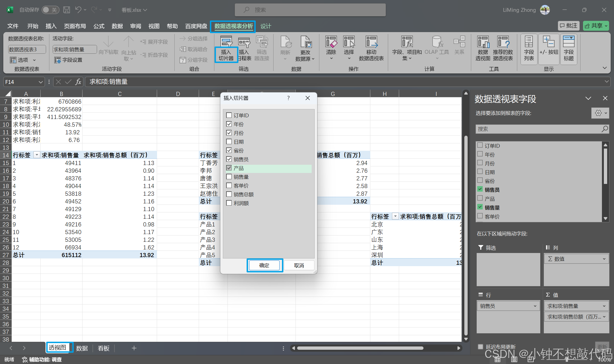The width and height of the screenshot is (614, 364).
Task: Click the magnifier in field search box
Action: pyautogui.click(x=604, y=129)
